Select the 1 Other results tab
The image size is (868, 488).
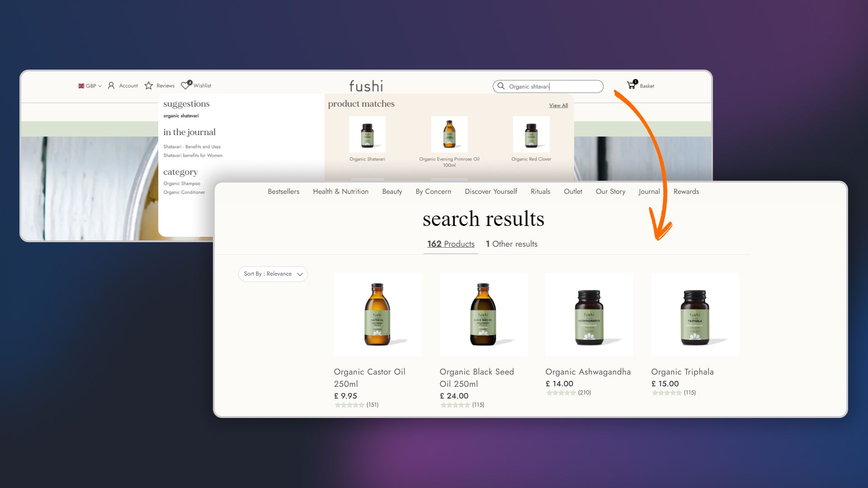(510, 244)
